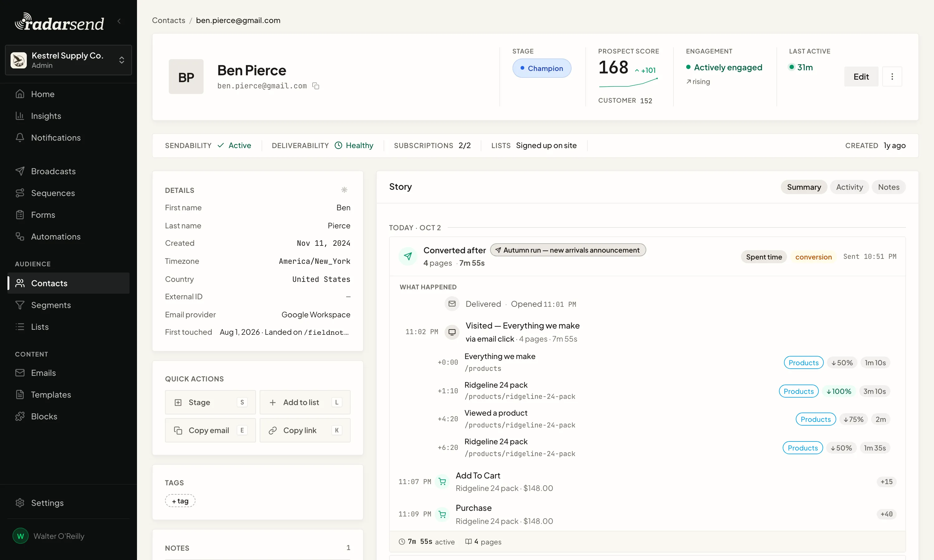This screenshot has width=934, height=560.
Task: Open Emails content section
Action: 68,373
